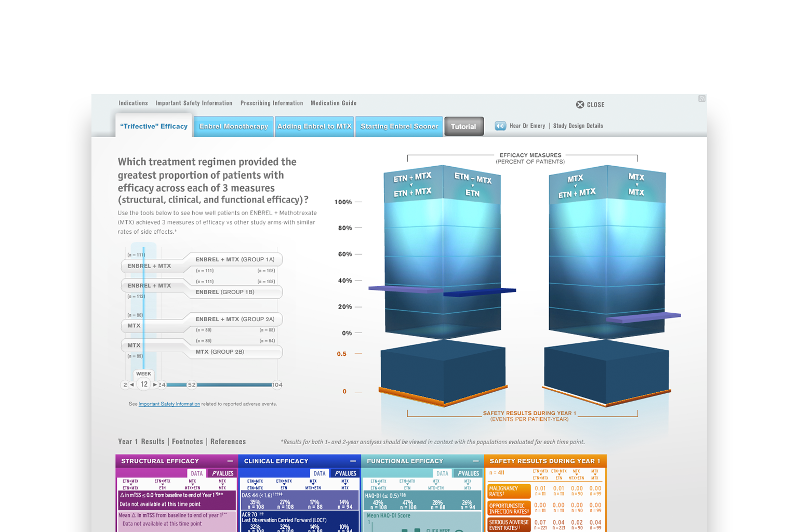Open the Indications link
The image size is (798, 532).
coord(133,103)
